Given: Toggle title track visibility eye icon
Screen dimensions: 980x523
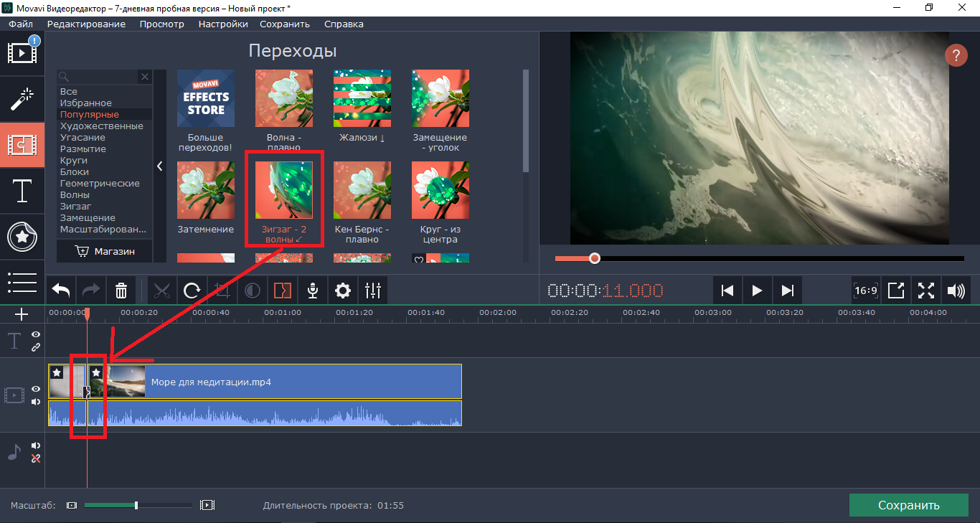Looking at the screenshot, I should pyautogui.click(x=36, y=335).
